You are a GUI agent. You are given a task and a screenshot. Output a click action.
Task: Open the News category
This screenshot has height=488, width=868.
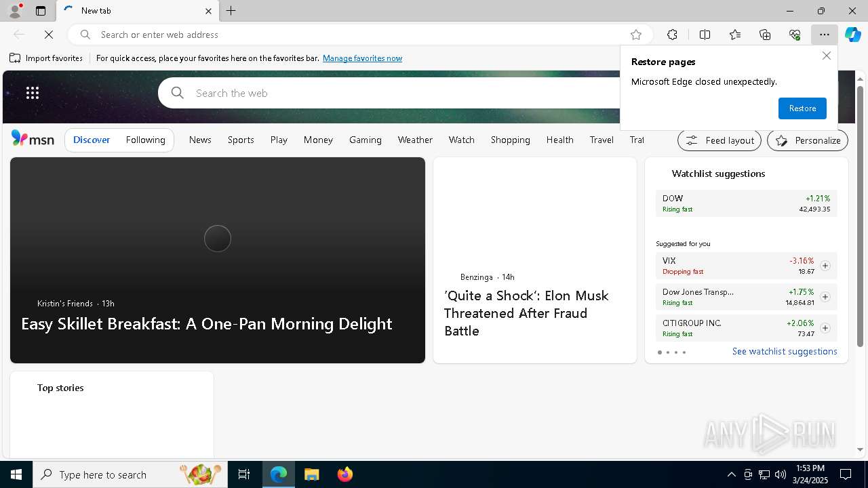(200, 140)
